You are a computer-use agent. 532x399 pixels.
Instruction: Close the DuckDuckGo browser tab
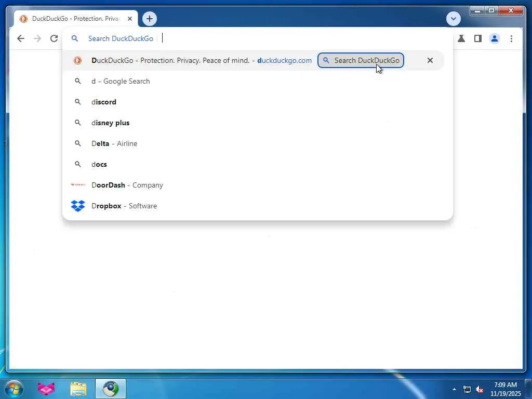coord(129,19)
